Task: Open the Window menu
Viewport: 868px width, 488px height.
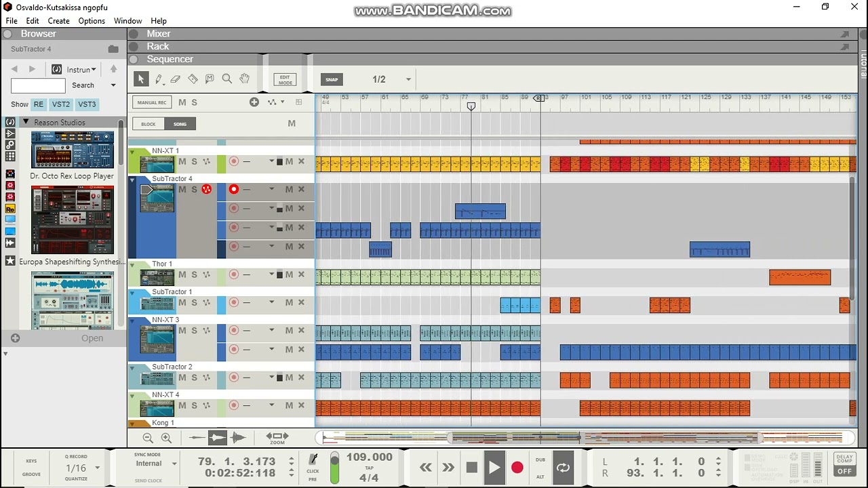Action: click(x=127, y=21)
